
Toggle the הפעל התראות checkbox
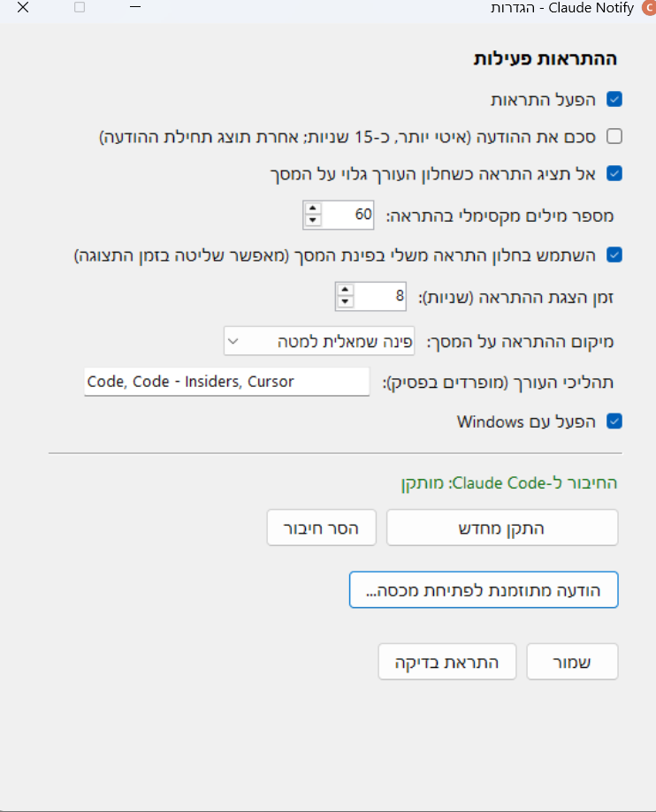[x=614, y=99]
